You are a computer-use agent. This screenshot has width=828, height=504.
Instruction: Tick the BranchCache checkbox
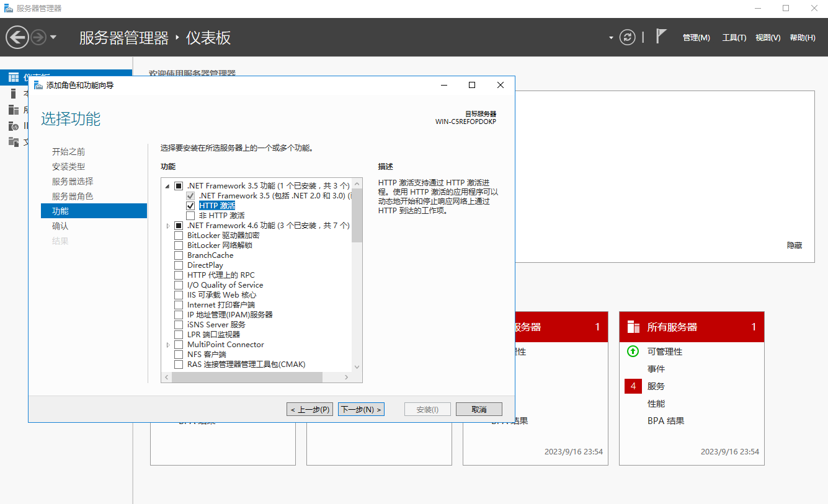[179, 255]
